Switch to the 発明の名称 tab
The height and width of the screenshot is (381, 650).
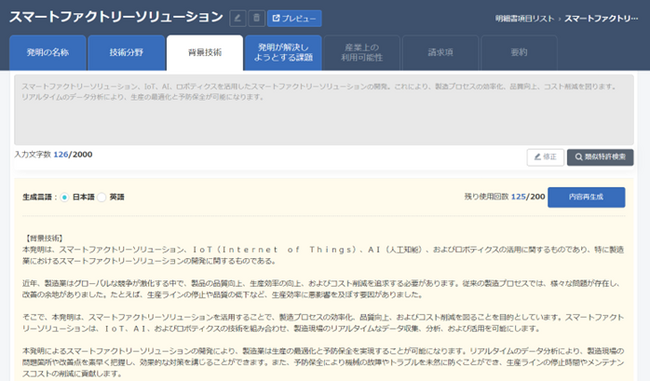(48, 53)
